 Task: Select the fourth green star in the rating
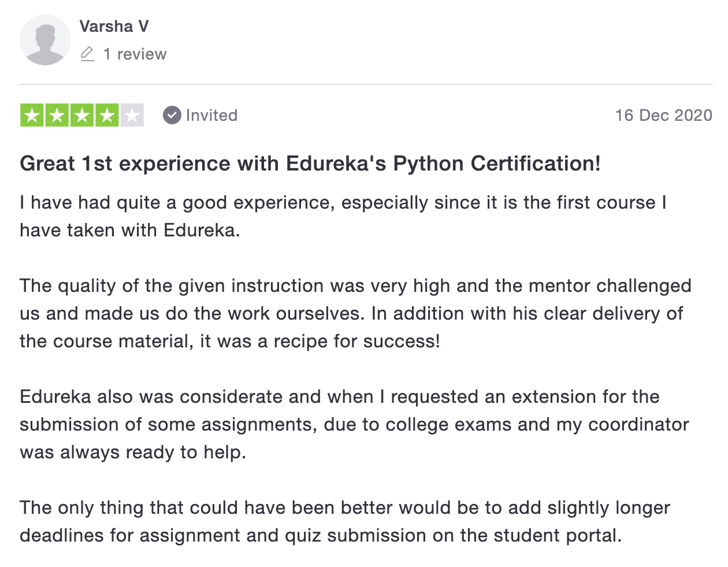click(107, 115)
